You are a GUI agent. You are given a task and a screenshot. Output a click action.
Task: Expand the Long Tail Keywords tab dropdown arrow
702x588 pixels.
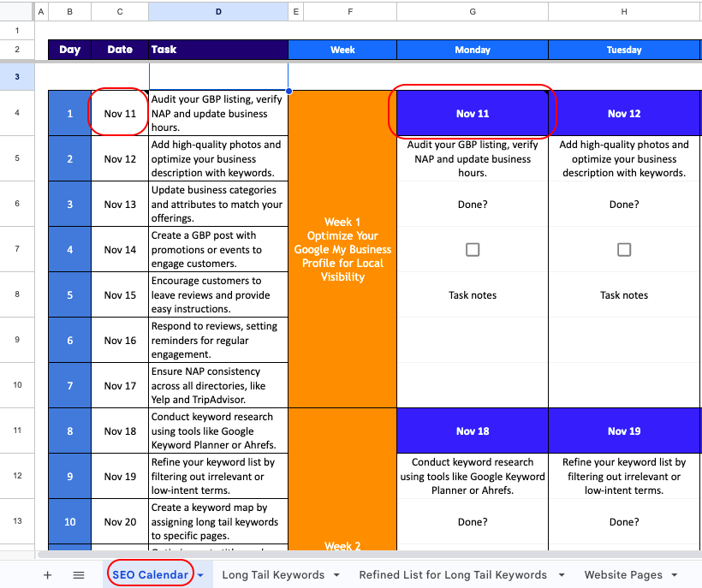click(x=336, y=575)
